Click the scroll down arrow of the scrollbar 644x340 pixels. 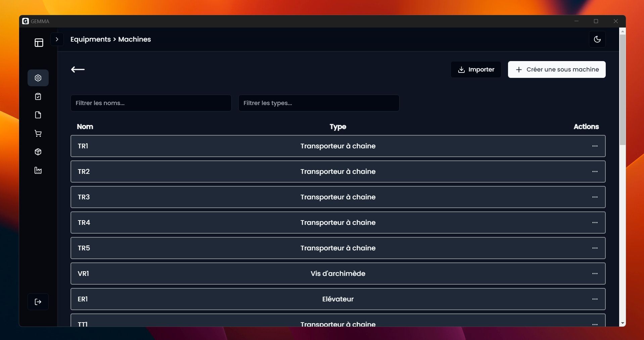pos(623,323)
